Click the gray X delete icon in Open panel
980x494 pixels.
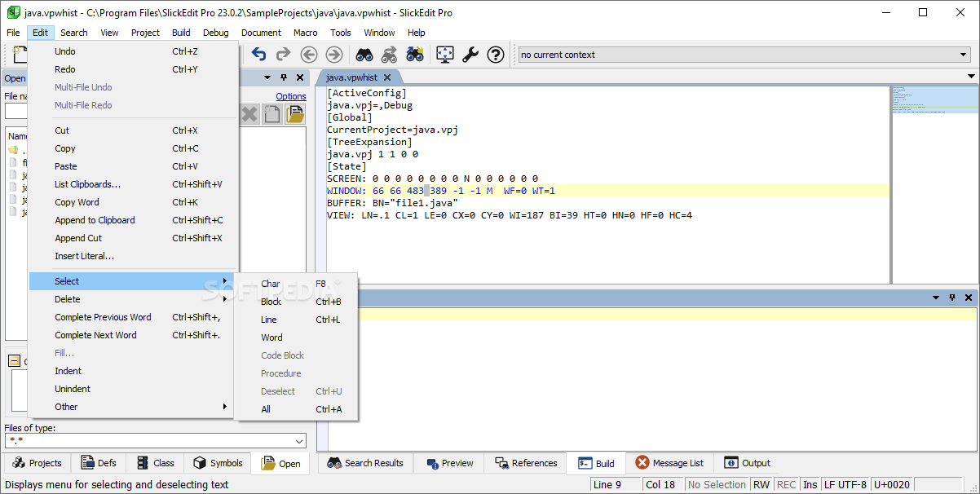(x=249, y=115)
